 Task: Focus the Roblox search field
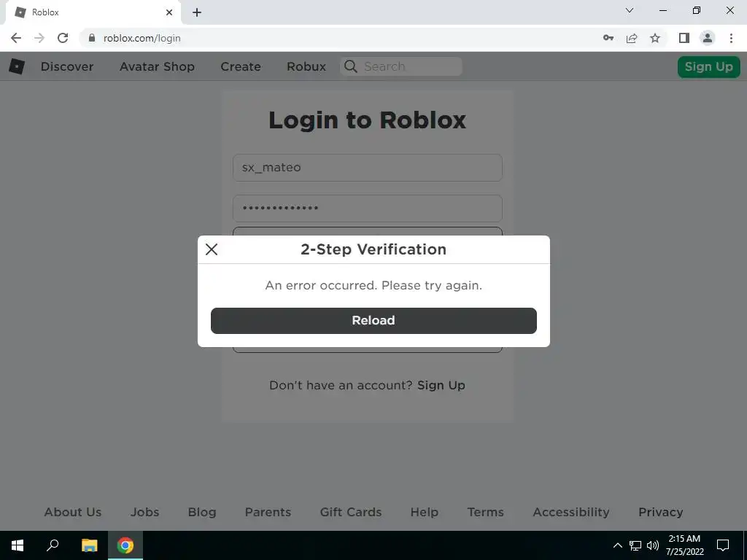(x=401, y=66)
